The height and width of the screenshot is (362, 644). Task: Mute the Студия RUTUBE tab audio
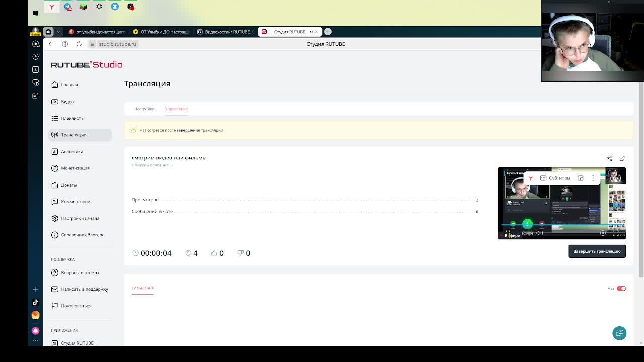tap(311, 32)
